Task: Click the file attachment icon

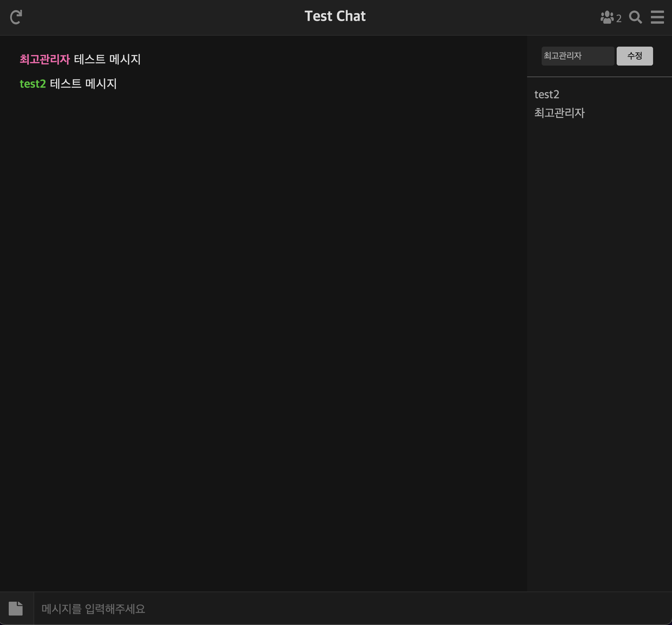Action: click(x=16, y=608)
